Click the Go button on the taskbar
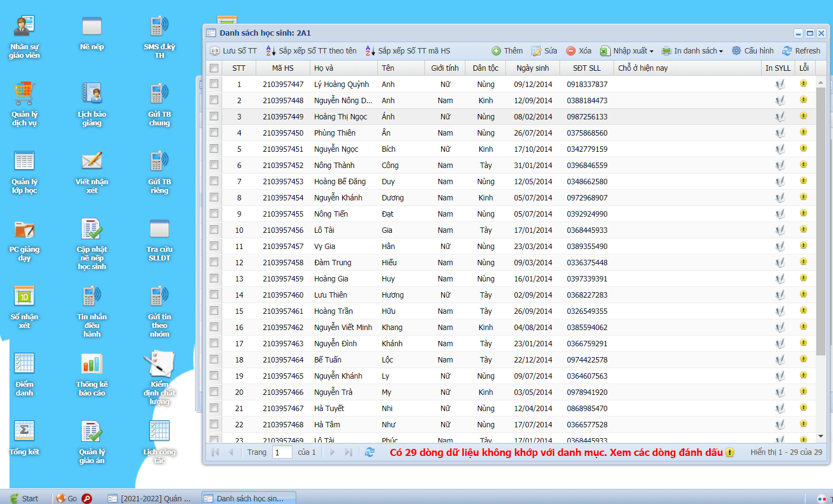833x504 pixels. tap(67, 498)
